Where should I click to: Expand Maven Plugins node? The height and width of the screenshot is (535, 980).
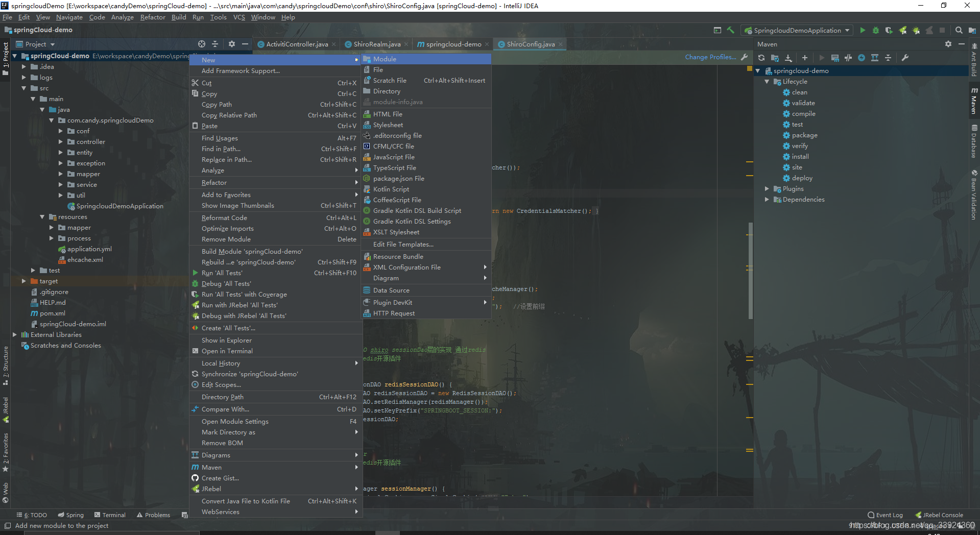coord(767,189)
